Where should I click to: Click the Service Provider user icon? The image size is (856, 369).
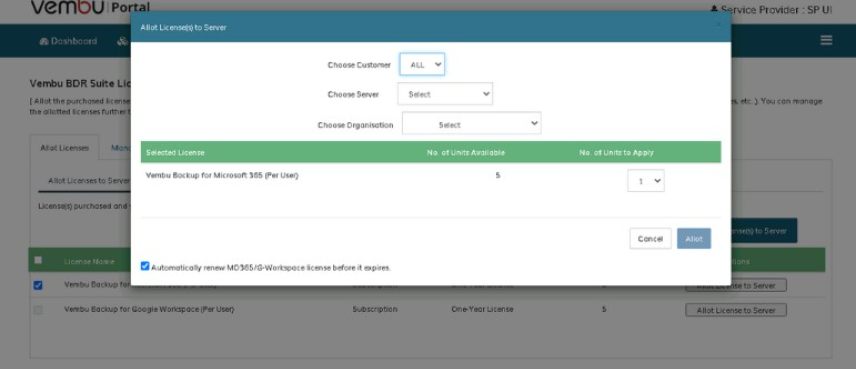(x=714, y=9)
